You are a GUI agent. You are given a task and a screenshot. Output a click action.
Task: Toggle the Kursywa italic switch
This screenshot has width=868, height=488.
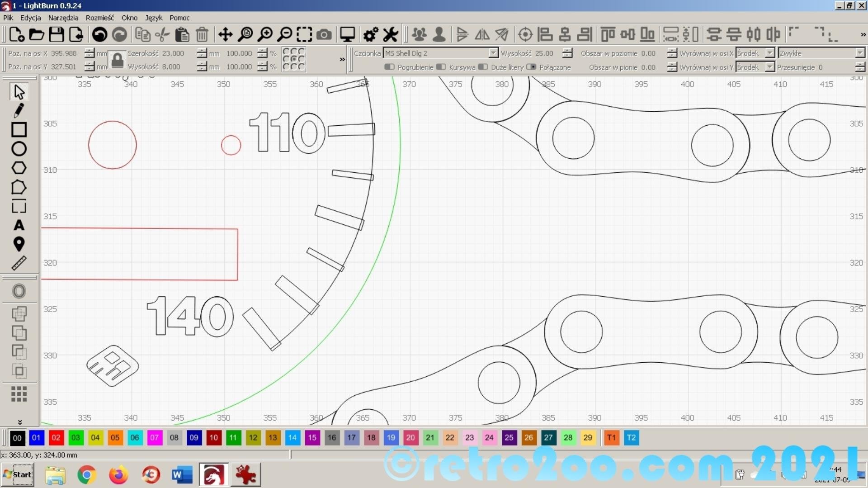click(441, 67)
